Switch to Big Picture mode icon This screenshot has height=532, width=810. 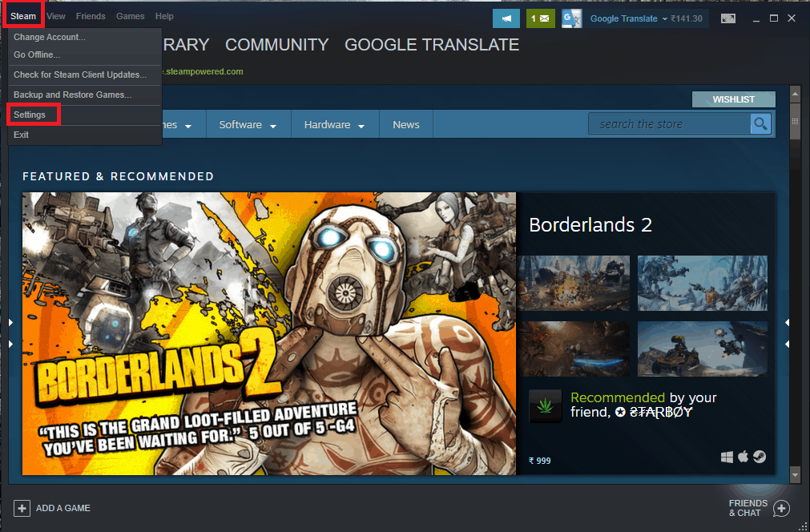coord(728,18)
